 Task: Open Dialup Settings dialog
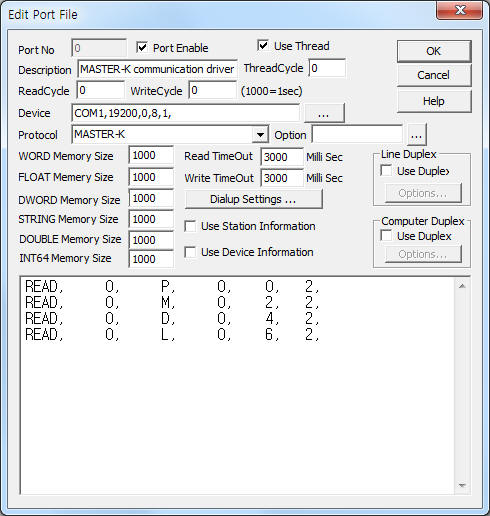(253, 199)
